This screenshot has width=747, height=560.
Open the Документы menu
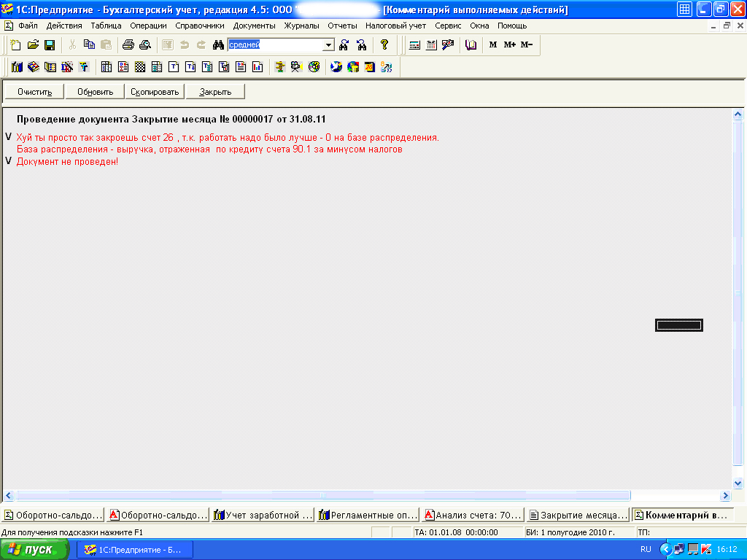[x=255, y=26]
